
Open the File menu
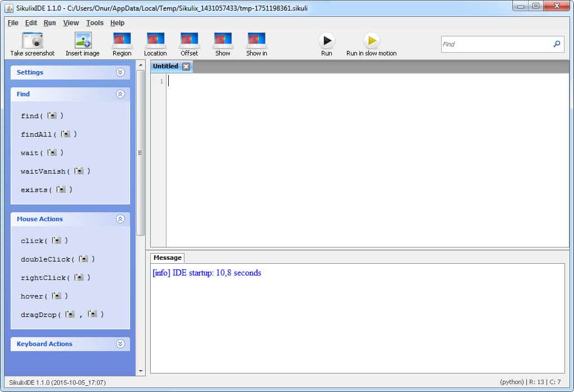coord(13,23)
